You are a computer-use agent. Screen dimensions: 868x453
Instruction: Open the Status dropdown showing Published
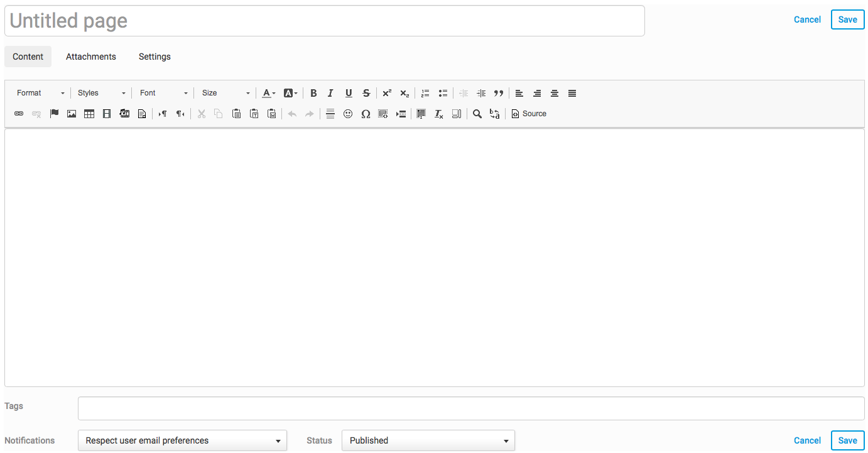[x=428, y=440]
